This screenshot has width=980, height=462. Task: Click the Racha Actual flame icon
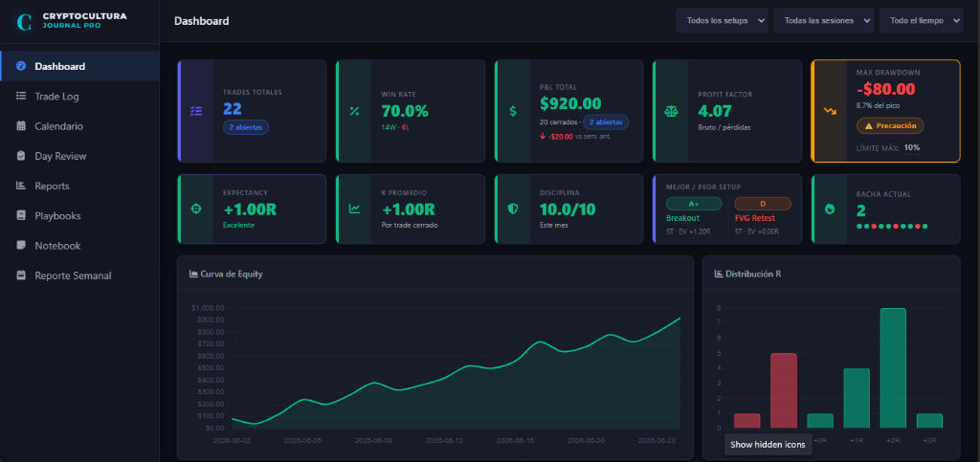(830, 209)
